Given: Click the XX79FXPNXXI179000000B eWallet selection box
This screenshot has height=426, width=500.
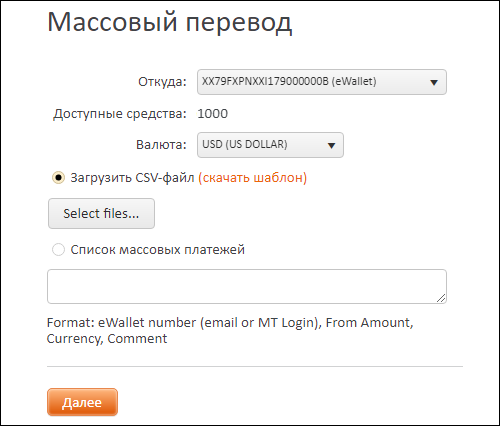Looking at the screenshot, I should click(x=322, y=82).
